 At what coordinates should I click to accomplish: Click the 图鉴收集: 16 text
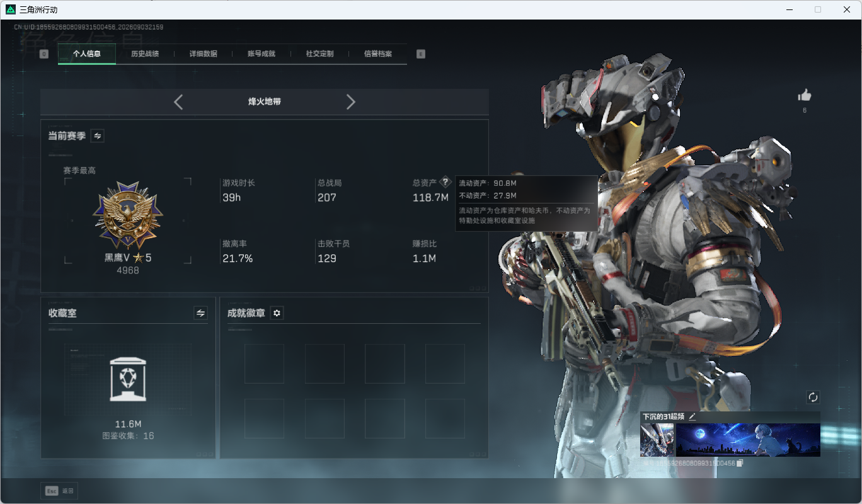click(x=128, y=436)
